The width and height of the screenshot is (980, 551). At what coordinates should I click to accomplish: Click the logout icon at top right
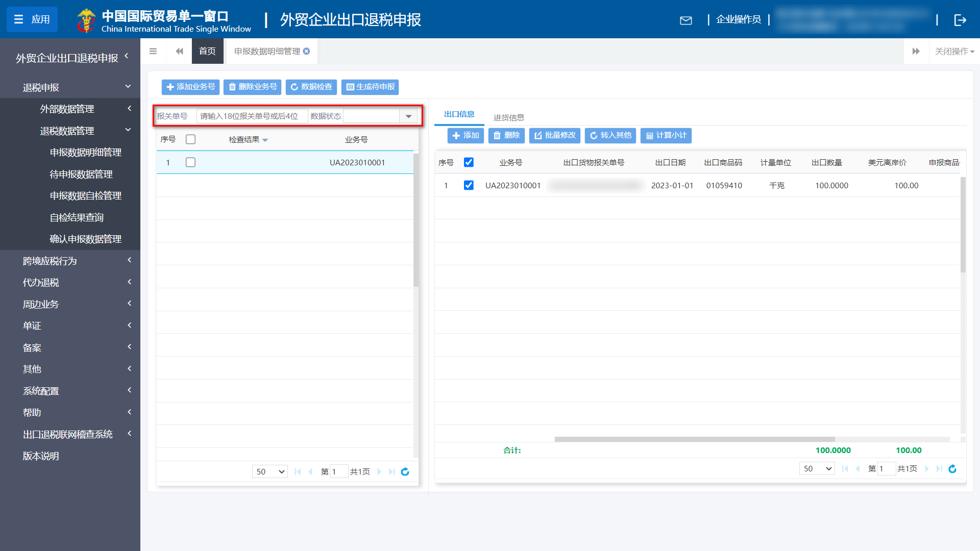[x=960, y=20]
